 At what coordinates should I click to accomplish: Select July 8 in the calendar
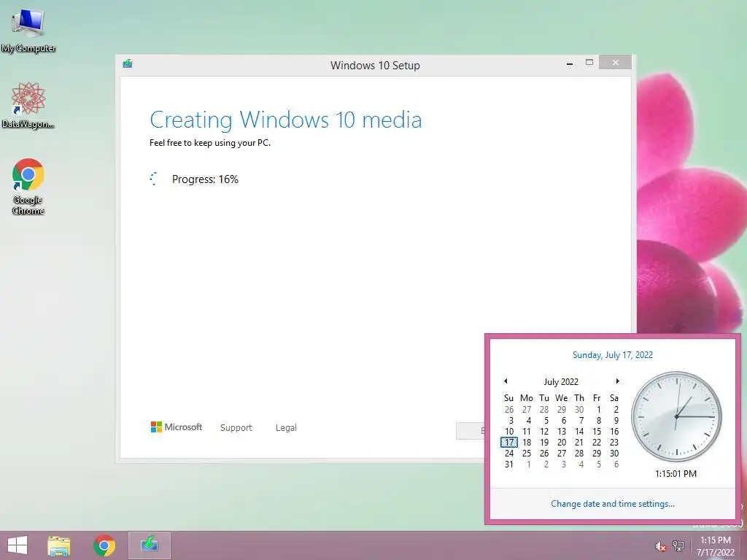[598, 421]
